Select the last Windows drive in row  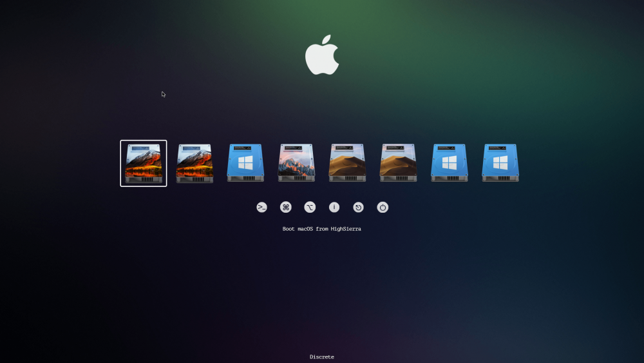coord(500,163)
